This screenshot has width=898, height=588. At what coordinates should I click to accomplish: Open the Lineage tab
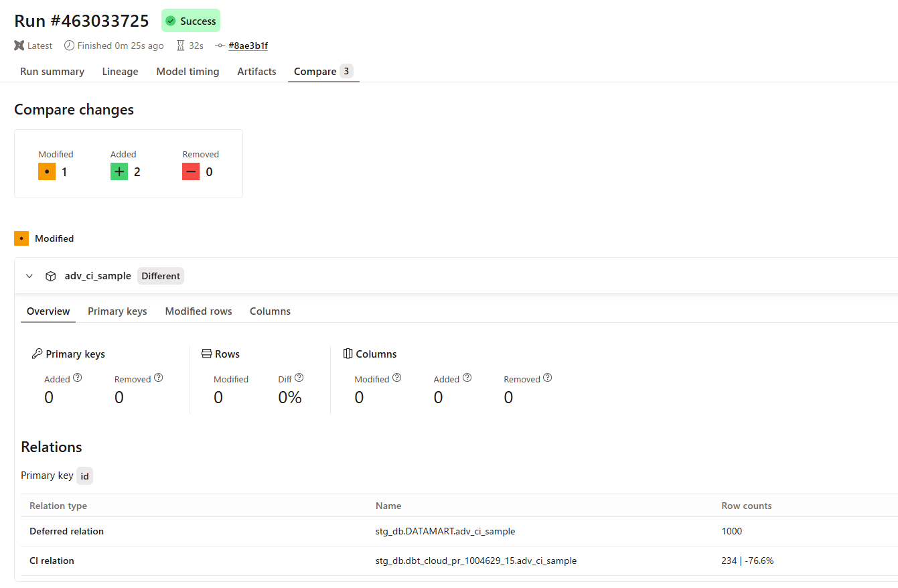coord(121,72)
